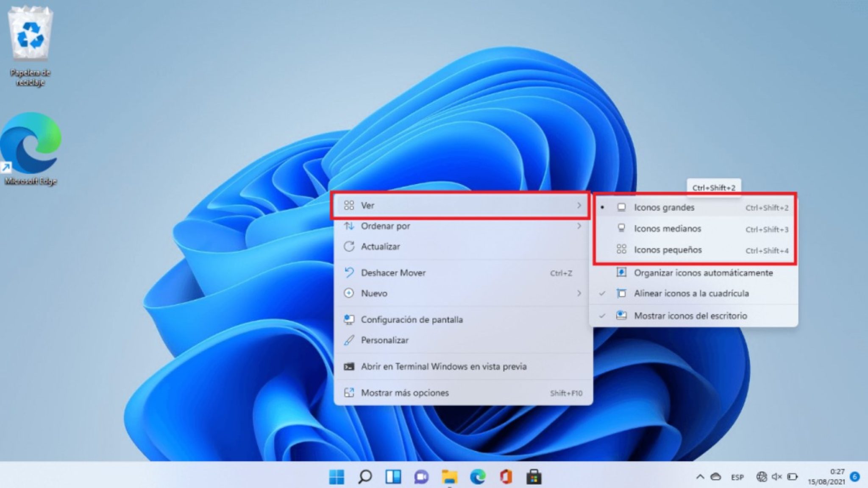The height and width of the screenshot is (488, 868).
Task: Open Office app on taskbar
Action: 506,477
